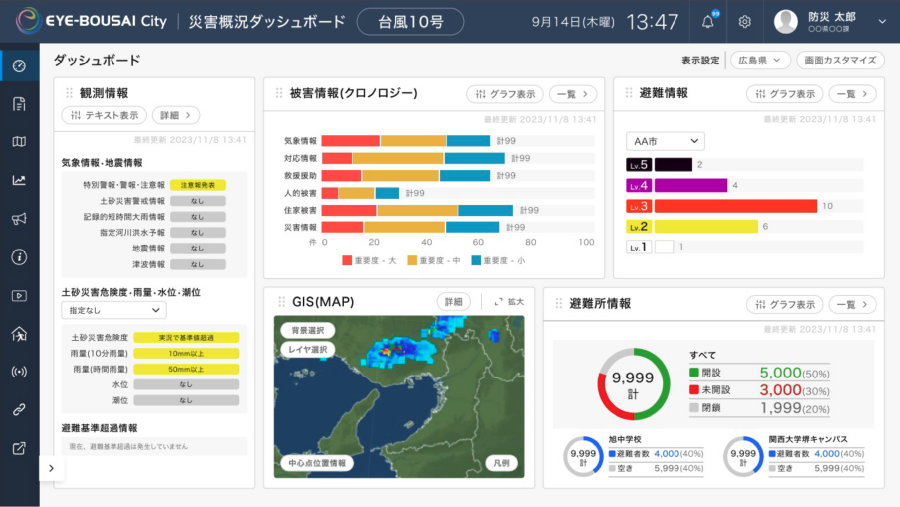Click 未開設 3,000 value
The image size is (900, 507).
(780, 390)
